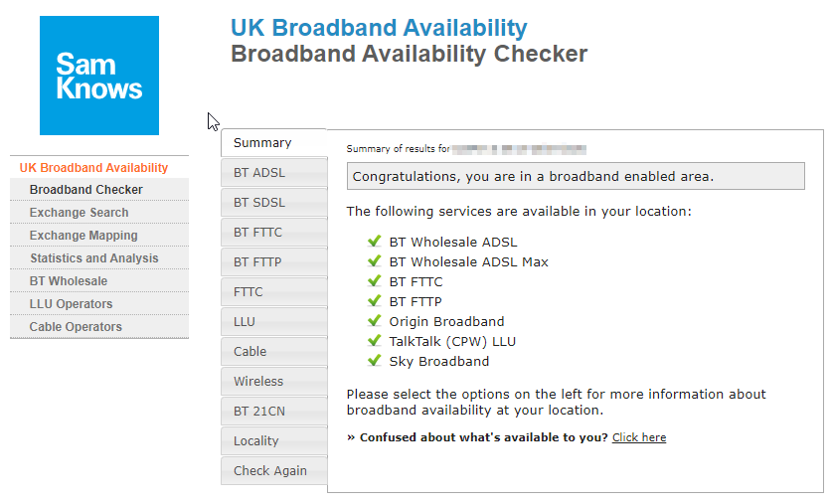This screenshot has height=504, width=832.
Task: Go to Exchange Mapping page
Action: [83, 236]
